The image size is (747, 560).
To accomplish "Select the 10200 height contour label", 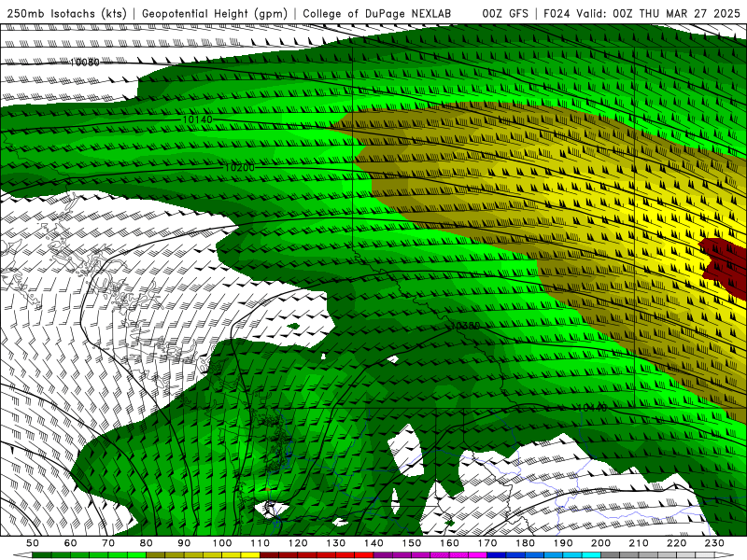I will [x=240, y=168].
